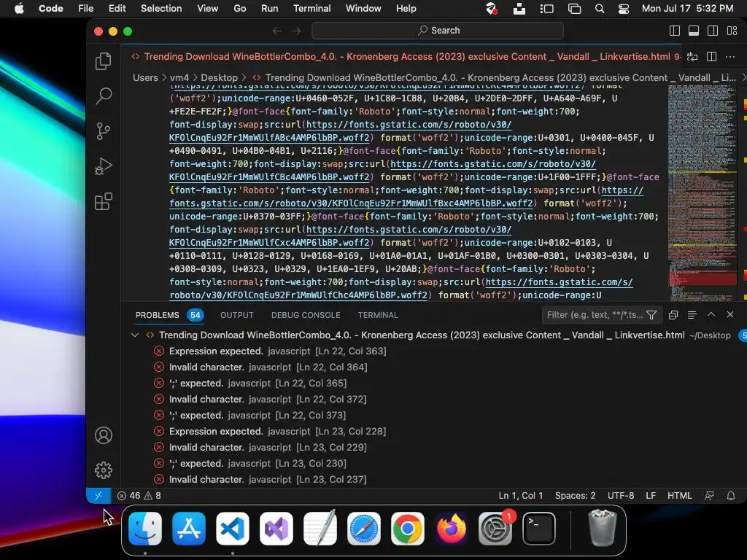Open the Desktop breadcrumb segment

coord(219,77)
